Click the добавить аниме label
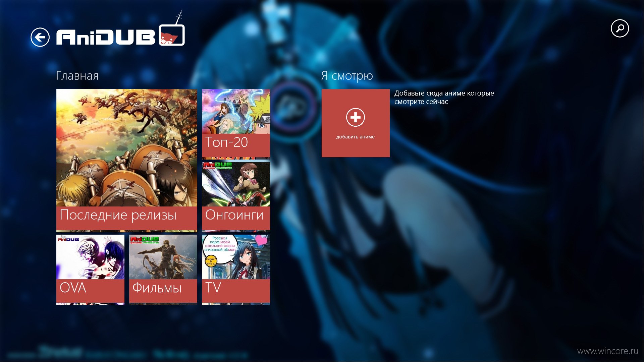This screenshot has width=644, height=362. coord(355,137)
